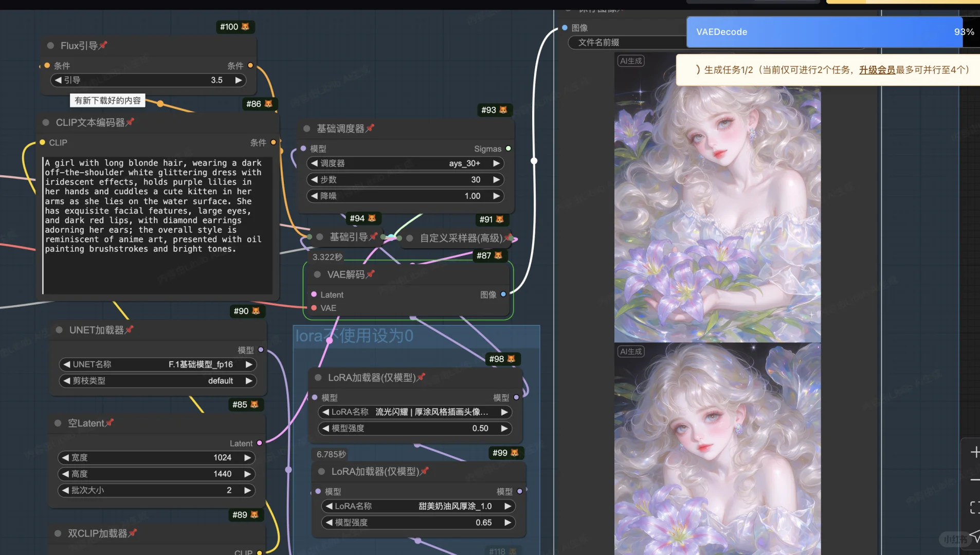The width and height of the screenshot is (980, 555).
Task: Click inside the CLIP prompt text box
Action: click(157, 226)
